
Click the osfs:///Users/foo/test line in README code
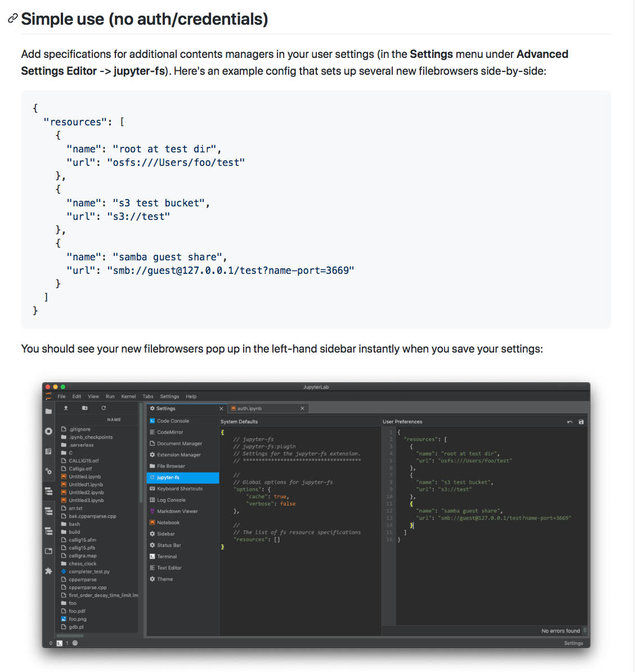[x=156, y=163]
